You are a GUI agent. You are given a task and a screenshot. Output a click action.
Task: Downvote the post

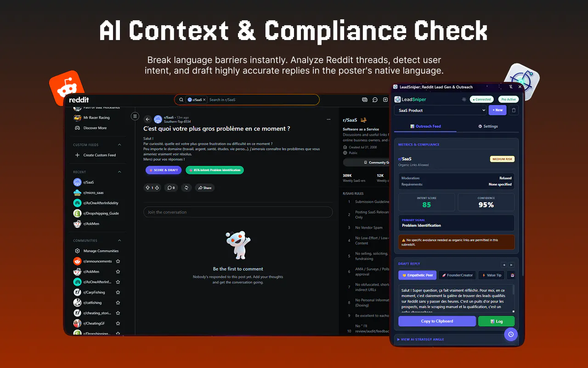tap(157, 188)
